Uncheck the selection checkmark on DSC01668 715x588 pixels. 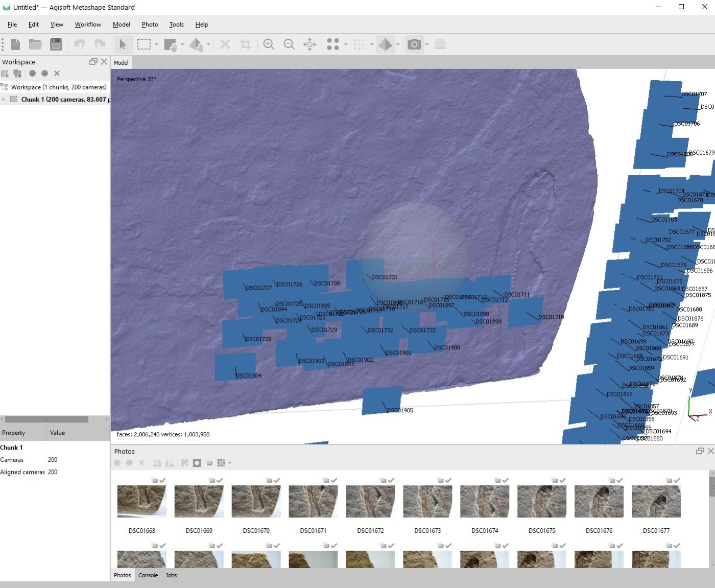tap(162, 480)
